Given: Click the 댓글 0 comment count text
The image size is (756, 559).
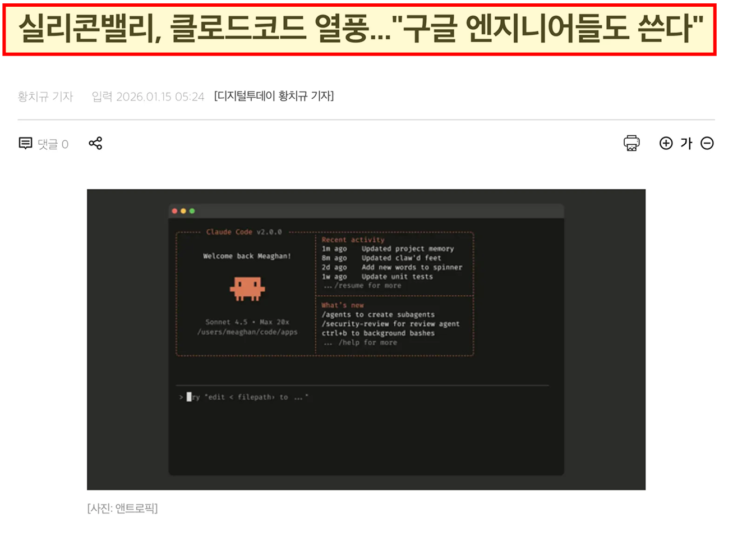Looking at the screenshot, I should pos(53,144).
